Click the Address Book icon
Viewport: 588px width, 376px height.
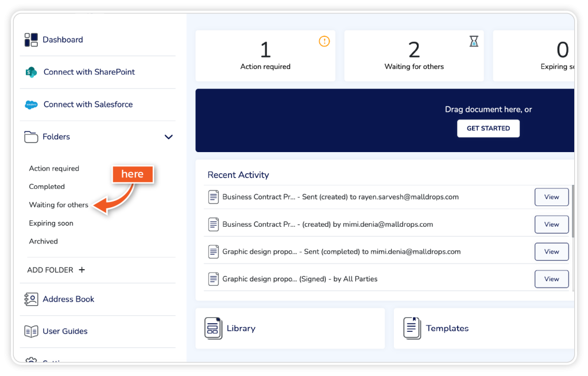pyautogui.click(x=31, y=299)
